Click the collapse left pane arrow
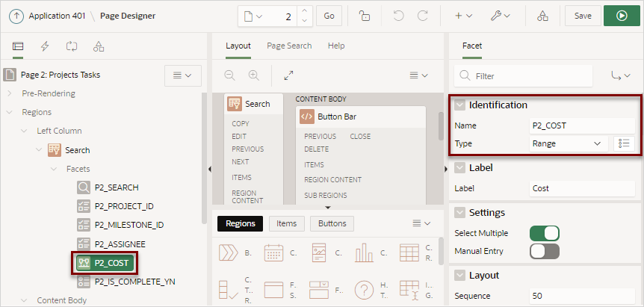The width and height of the screenshot is (644, 307). 209,169
